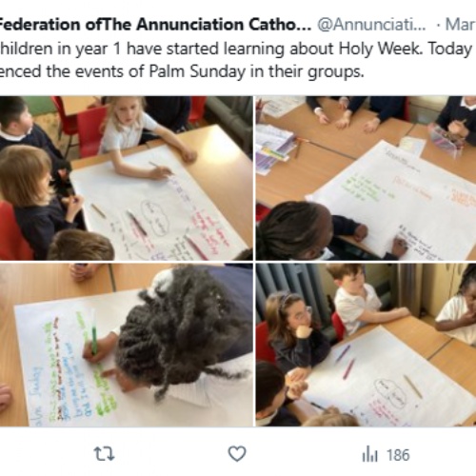Viewport: 476px width, 476px height.
Task: Click the clear pencil case in top-right photo
Action: click(x=447, y=141)
